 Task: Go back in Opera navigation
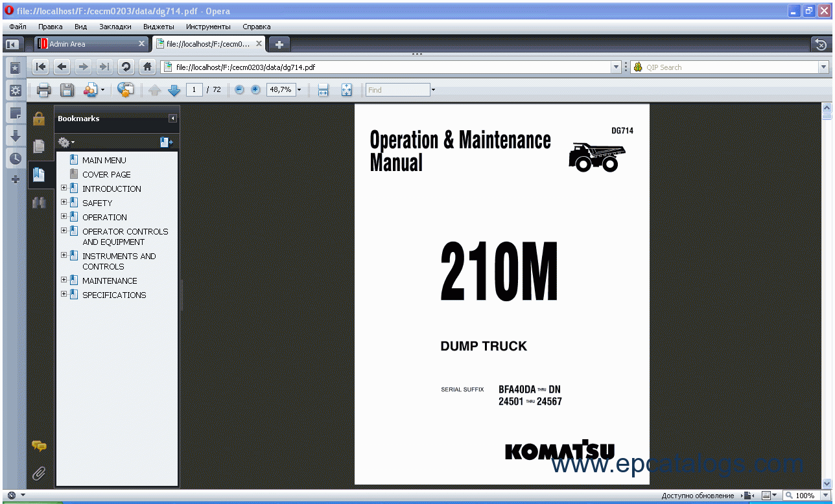(x=62, y=67)
